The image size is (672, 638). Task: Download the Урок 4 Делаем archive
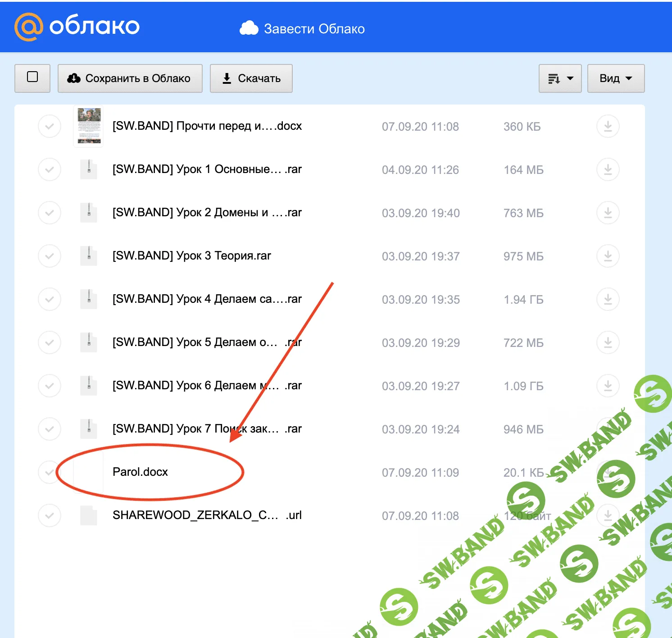coord(608,299)
